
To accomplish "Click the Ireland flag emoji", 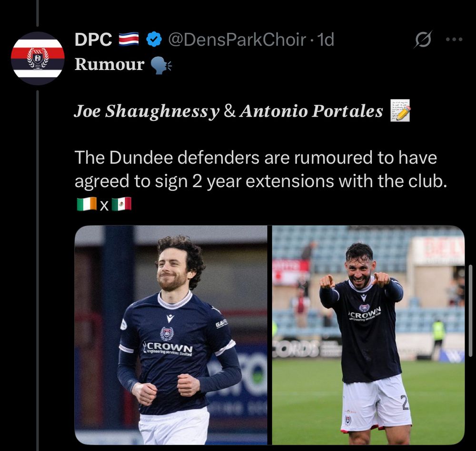I will click(x=87, y=204).
